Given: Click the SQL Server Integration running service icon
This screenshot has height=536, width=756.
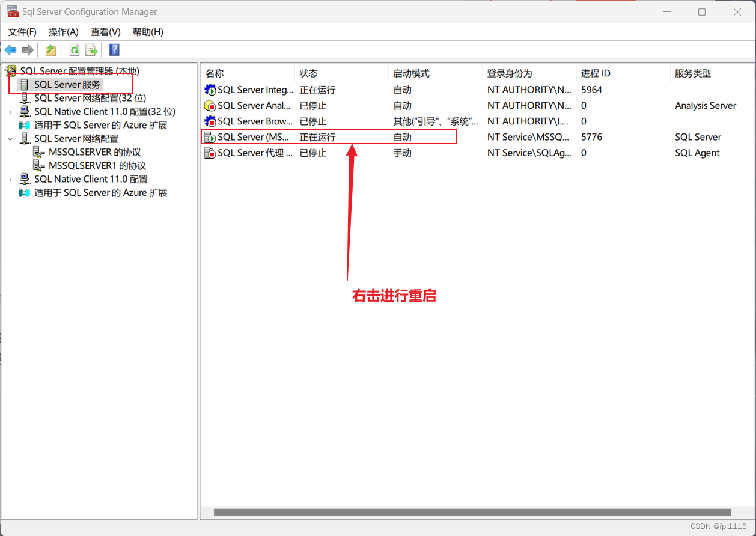Looking at the screenshot, I should [210, 89].
